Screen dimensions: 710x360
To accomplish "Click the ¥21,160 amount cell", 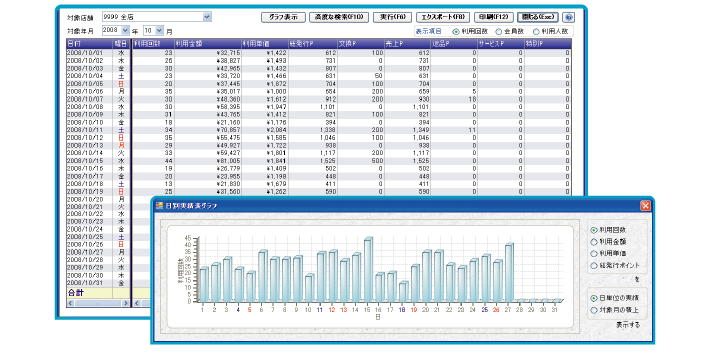I will pyautogui.click(x=208, y=122).
